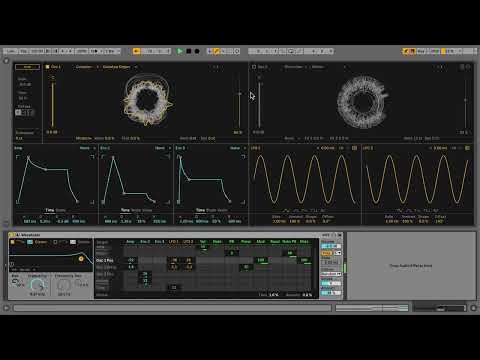Select the LFO 2 square shape icon
Viewport: 480px width, 360px height.
point(427,210)
